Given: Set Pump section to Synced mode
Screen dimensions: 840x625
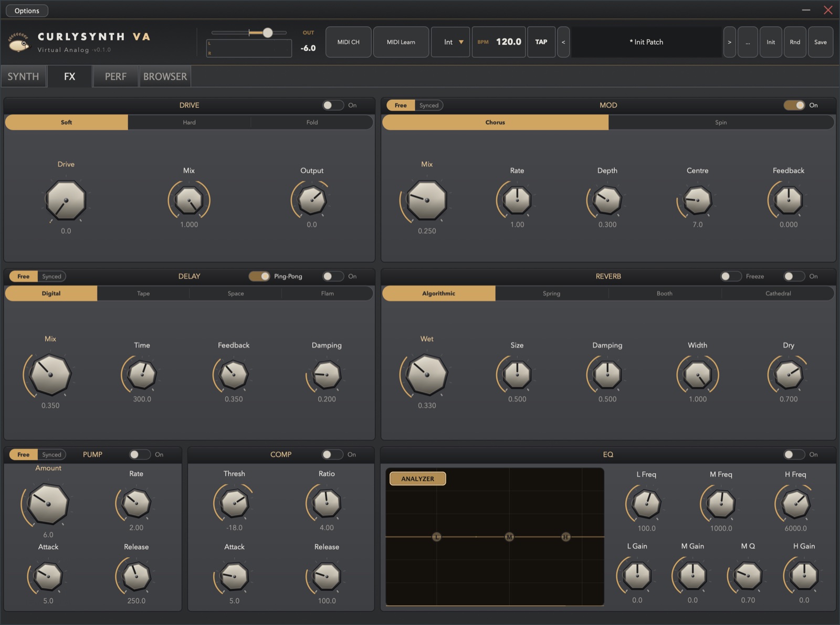Looking at the screenshot, I should (x=52, y=454).
